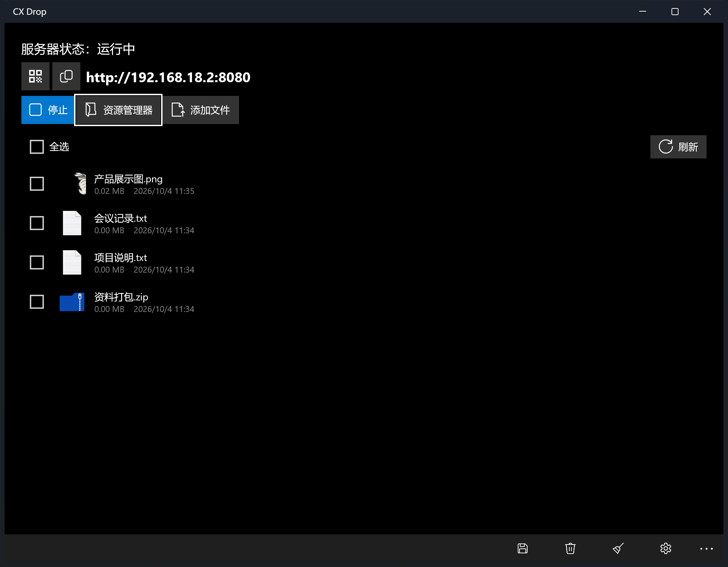
Task: Refresh the file list with 刷新
Action: point(678,147)
